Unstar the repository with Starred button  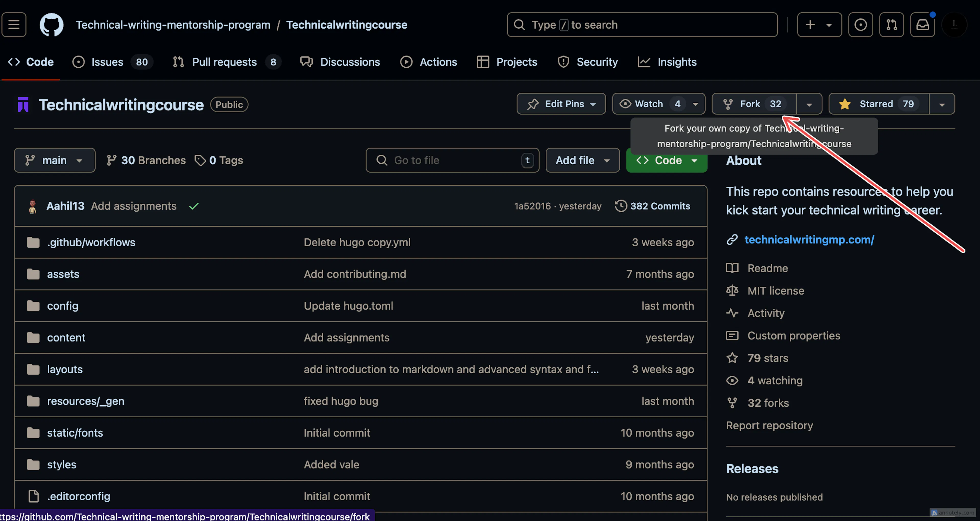(879, 104)
